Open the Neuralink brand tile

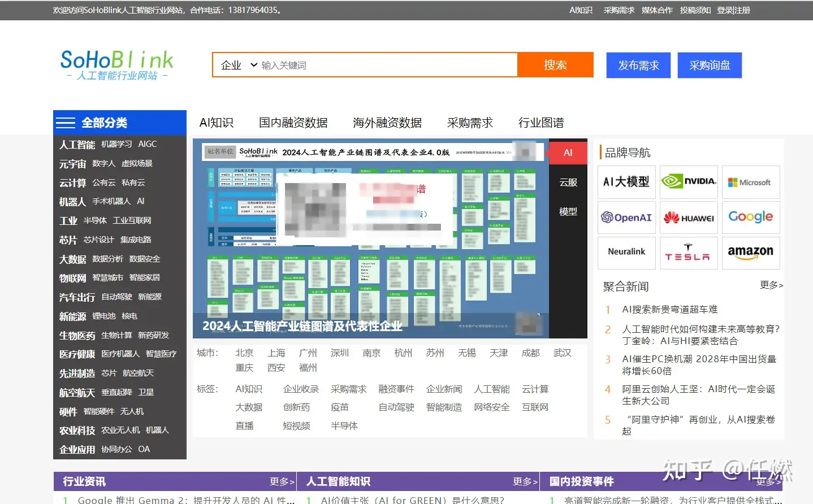626,253
